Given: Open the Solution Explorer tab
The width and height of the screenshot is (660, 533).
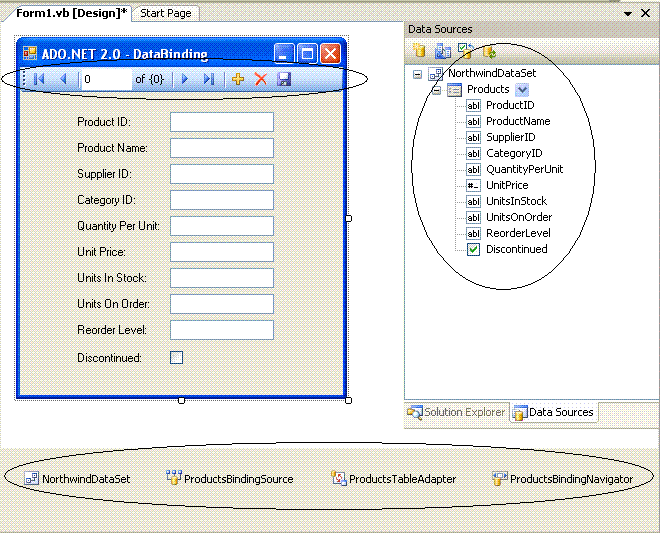Looking at the screenshot, I should pos(456,412).
